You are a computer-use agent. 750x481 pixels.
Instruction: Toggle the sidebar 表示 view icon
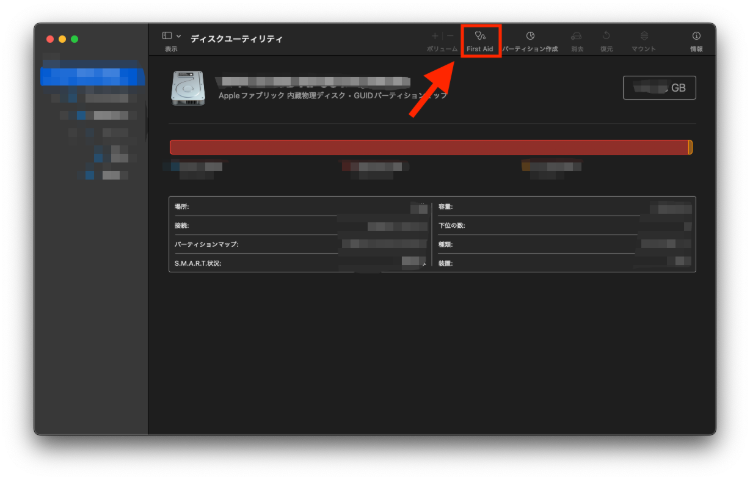167,35
